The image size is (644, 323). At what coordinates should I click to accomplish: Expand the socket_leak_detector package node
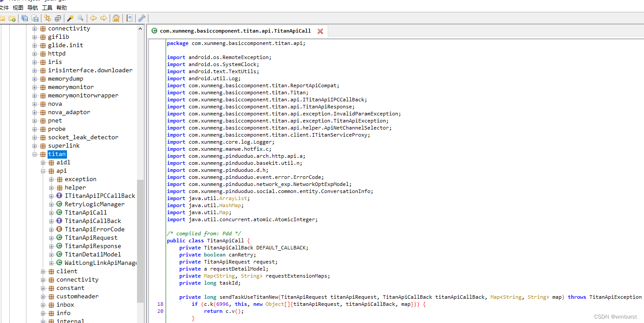tap(35, 137)
